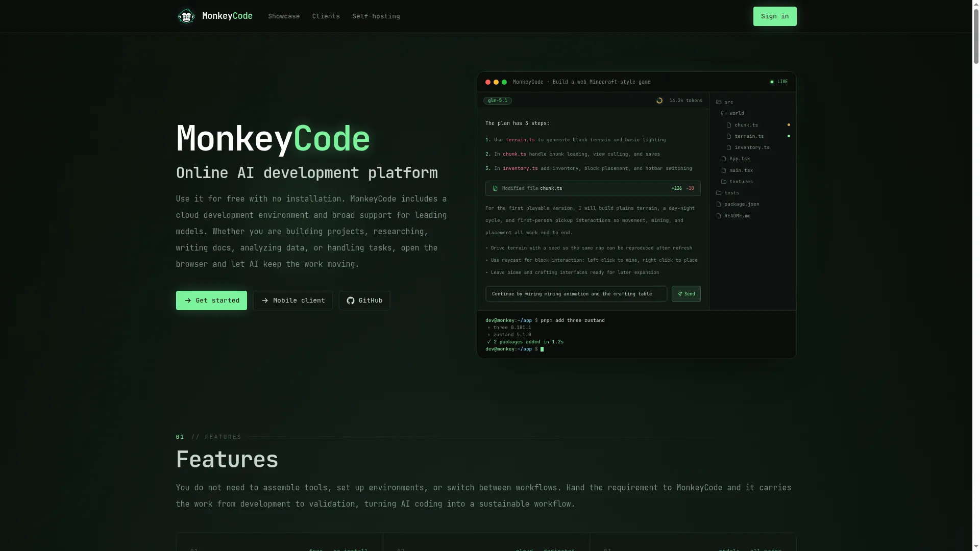Click the MonkeyCode monkey logo icon

tap(186, 16)
